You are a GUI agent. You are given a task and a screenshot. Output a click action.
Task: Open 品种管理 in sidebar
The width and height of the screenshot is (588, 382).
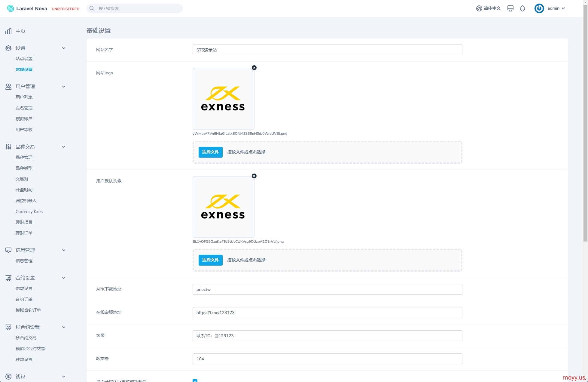[x=24, y=157]
